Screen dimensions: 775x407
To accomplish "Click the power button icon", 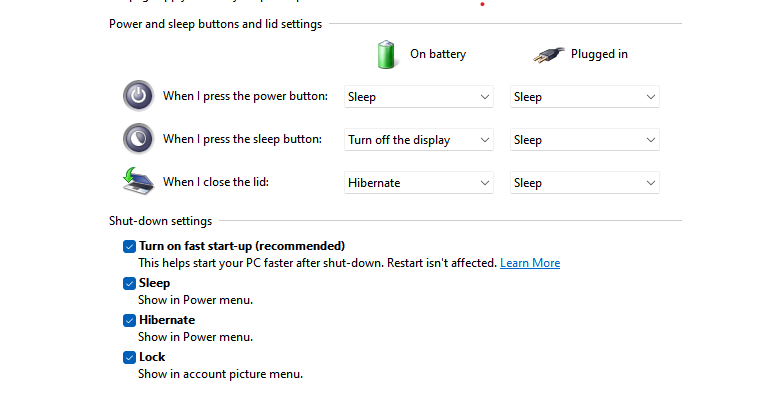I will [137, 96].
